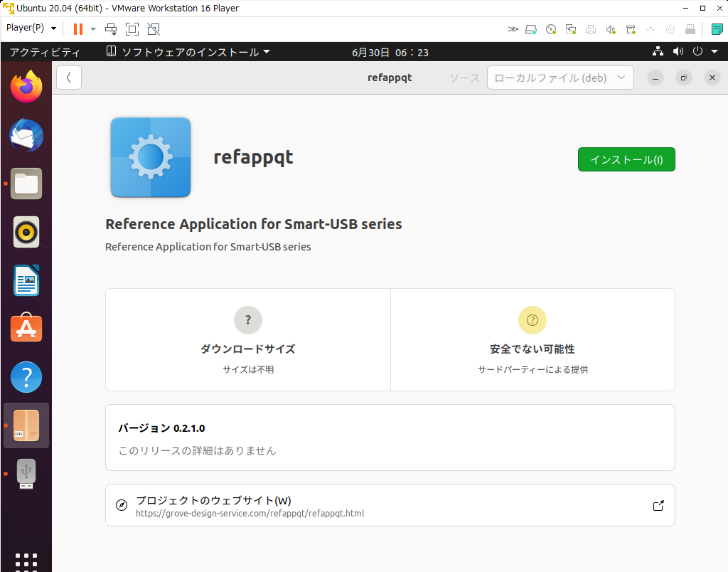The image size is (728, 572).
Task: Open power options arrow next to pause
Action: coord(93,29)
